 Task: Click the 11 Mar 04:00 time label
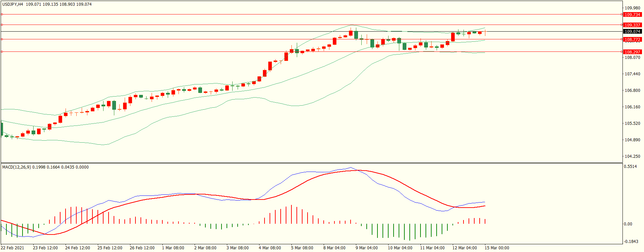click(x=432, y=248)
